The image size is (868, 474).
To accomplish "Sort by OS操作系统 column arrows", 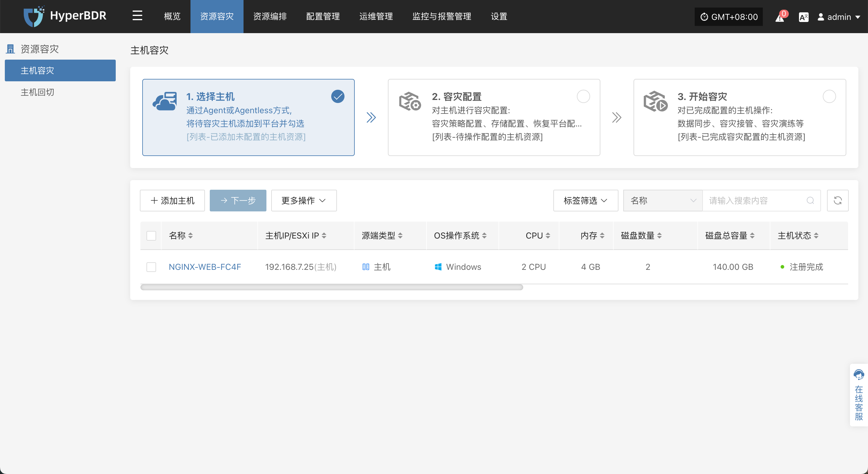I will click(x=484, y=236).
